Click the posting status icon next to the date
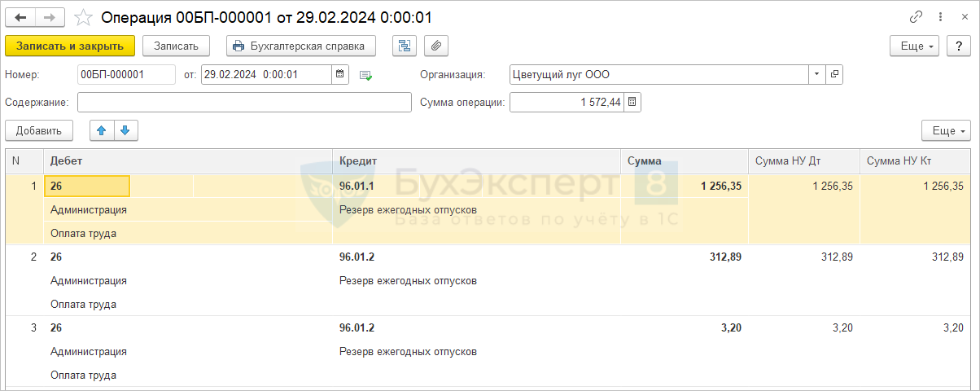980x391 pixels. 365,76
